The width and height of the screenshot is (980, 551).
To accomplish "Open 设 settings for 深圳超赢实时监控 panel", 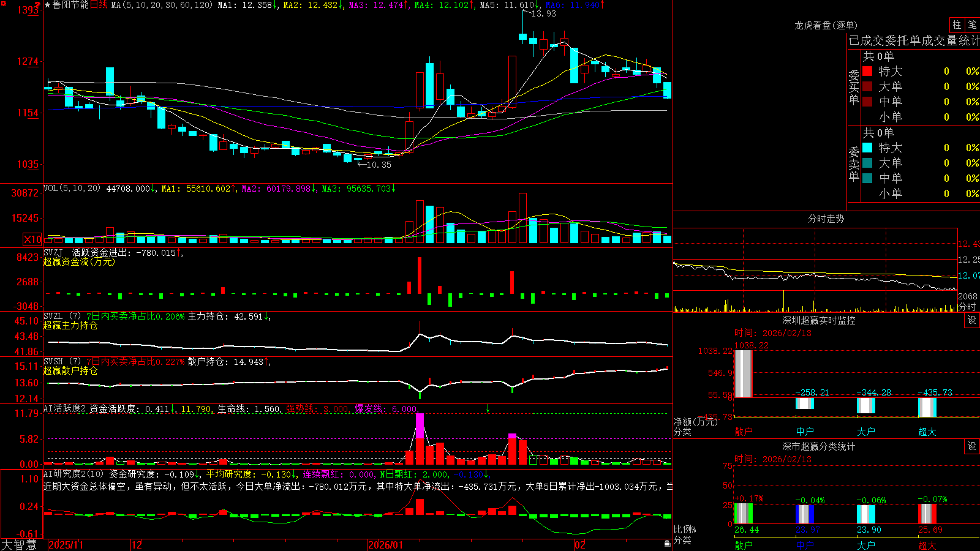I will [972, 320].
